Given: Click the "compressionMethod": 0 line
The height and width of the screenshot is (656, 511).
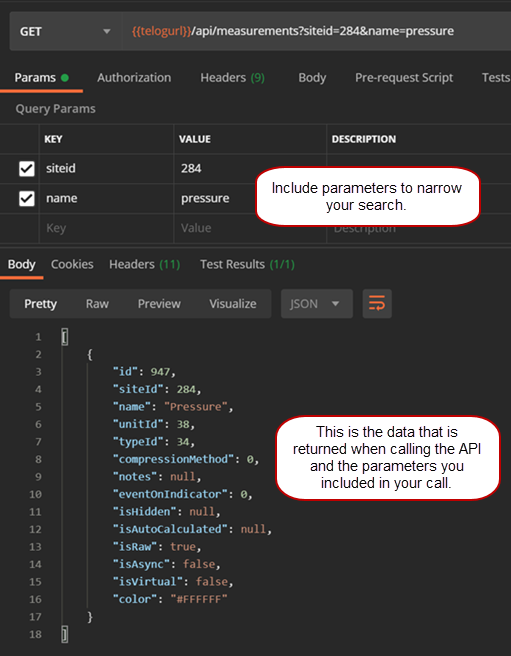Looking at the screenshot, I should tap(186, 459).
